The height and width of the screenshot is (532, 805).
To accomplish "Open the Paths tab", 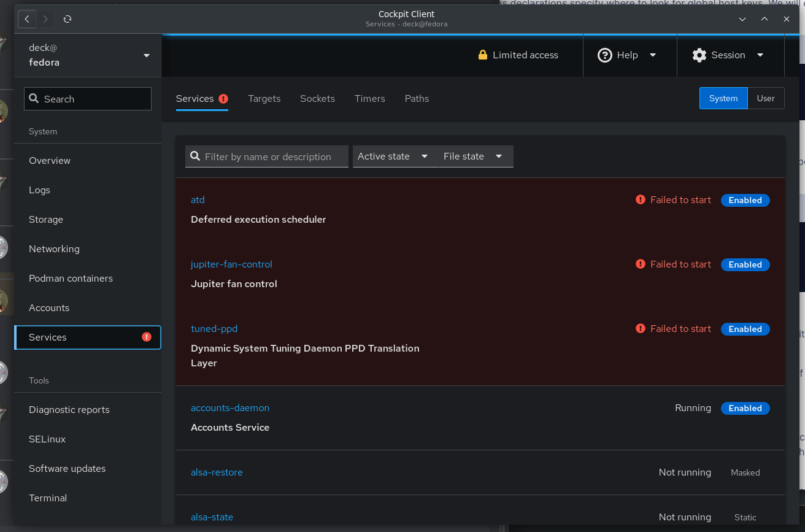I will [x=417, y=98].
